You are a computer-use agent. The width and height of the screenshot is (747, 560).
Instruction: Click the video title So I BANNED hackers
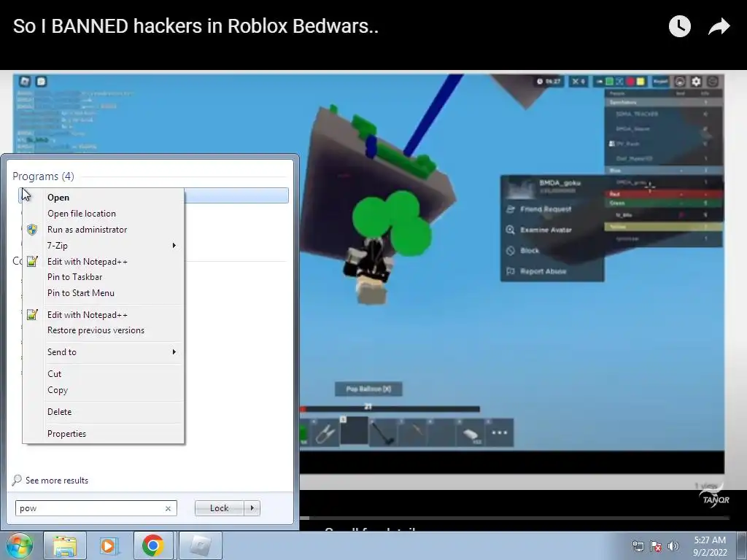tap(196, 26)
